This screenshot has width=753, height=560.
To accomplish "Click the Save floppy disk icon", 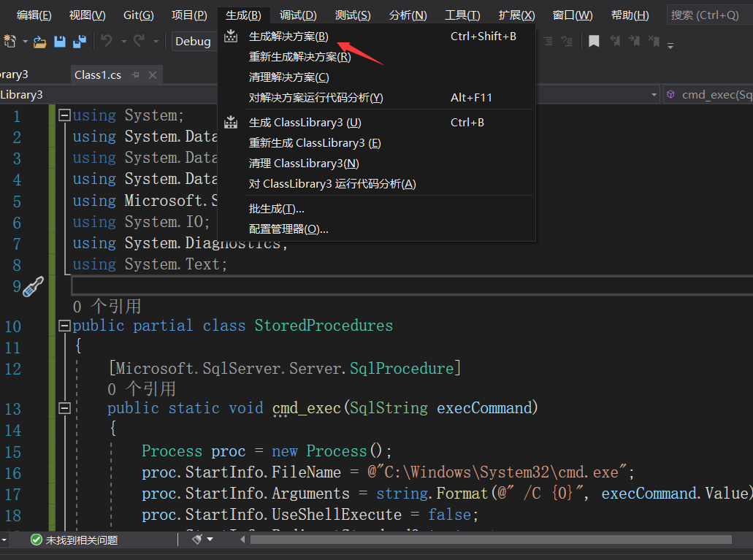I will click(60, 42).
